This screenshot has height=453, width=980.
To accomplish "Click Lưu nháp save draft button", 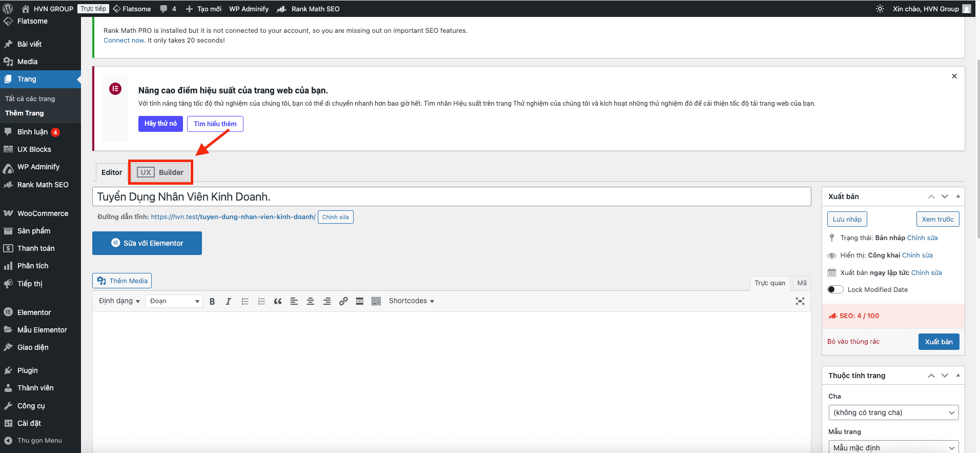I will [847, 219].
